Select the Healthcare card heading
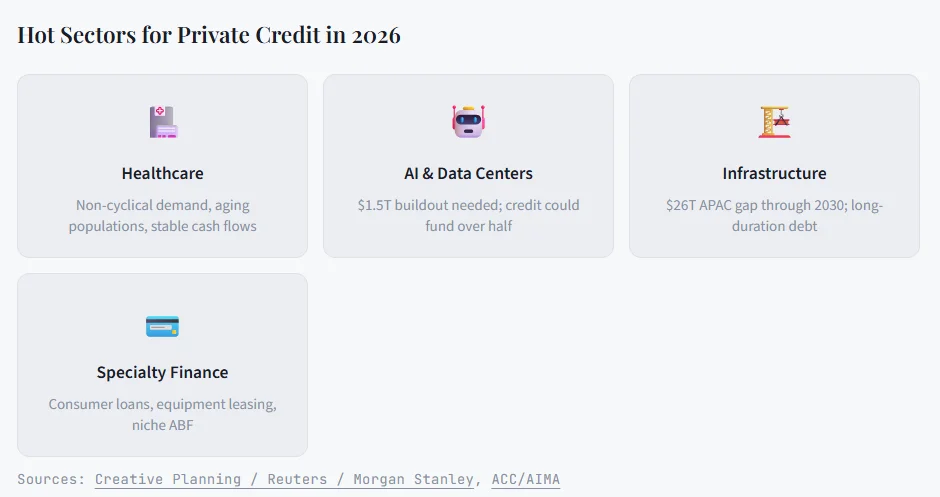The width and height of the screenshot is (940, 497). tap(162, 174)
